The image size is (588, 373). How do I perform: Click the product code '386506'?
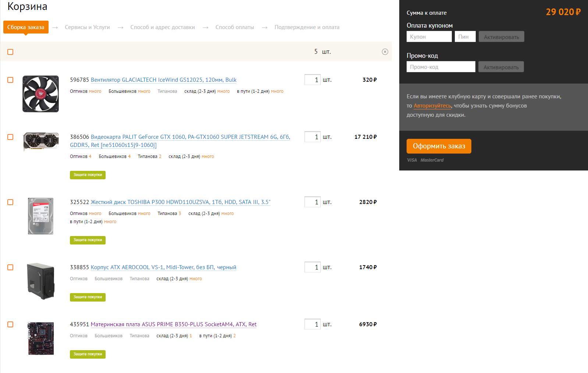pos(79,137)
